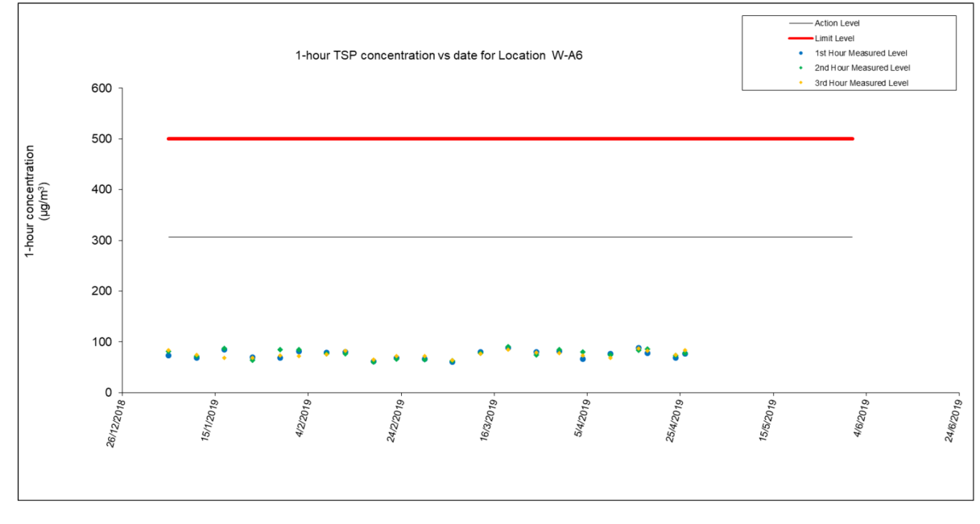Click the green 2nd Hour legend marker

click(800, 68)
